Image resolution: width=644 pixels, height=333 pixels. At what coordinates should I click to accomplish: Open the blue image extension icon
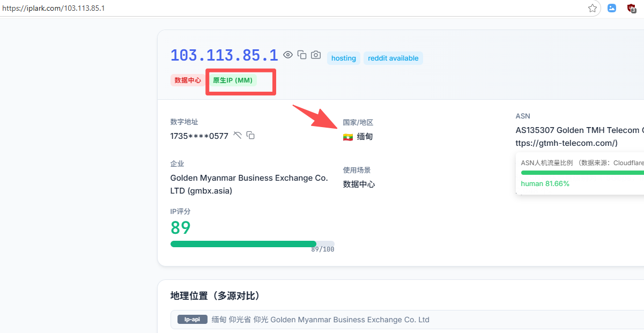click(612, 8)
